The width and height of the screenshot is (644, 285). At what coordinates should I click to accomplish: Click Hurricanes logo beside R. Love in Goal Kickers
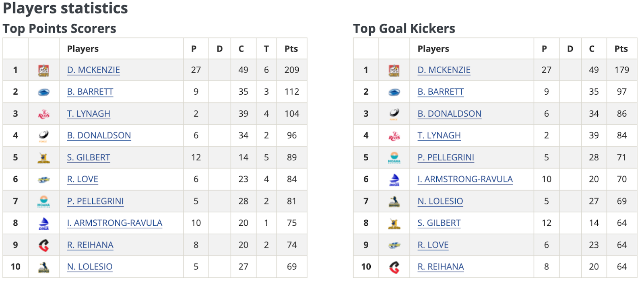(x=394, y=245)
